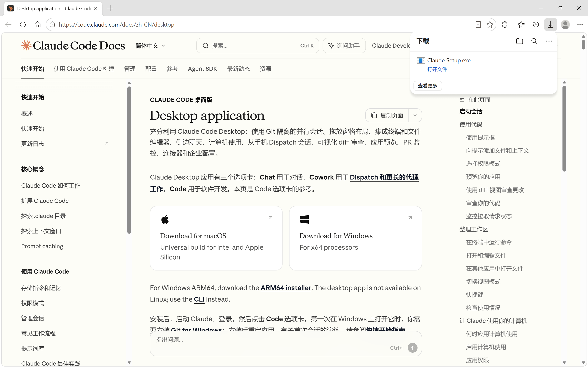Follow the Dispatch 和更长的代理工作 link
The width and height of the screenshot is (588, 368).
(x=384, y=177)
